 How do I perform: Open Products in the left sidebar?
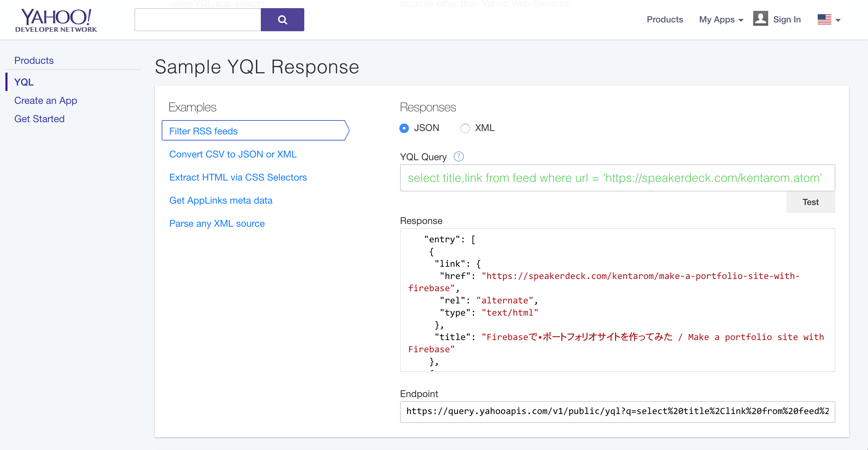click(34, 60)
